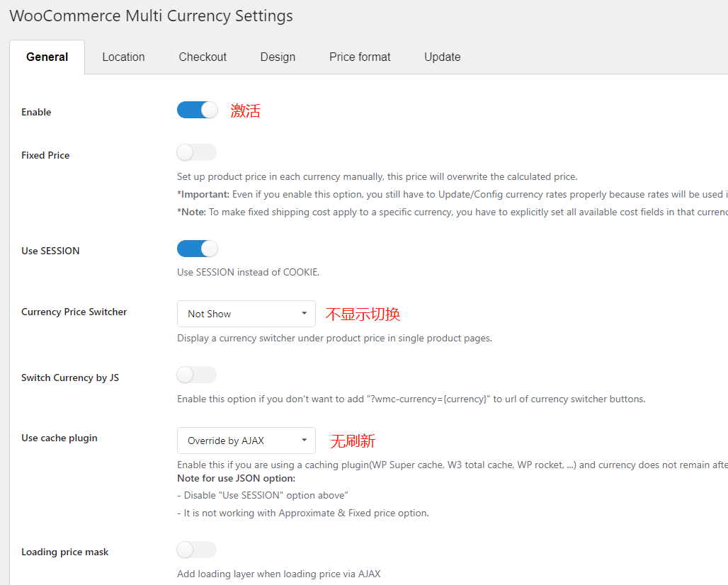Click the '*Note:' fixed shipping cost line
Screen dimensions: 728x585
point(453,212)
